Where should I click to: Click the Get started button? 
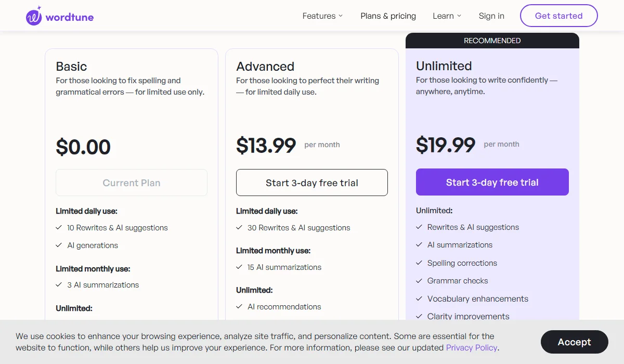click(558, 16)
